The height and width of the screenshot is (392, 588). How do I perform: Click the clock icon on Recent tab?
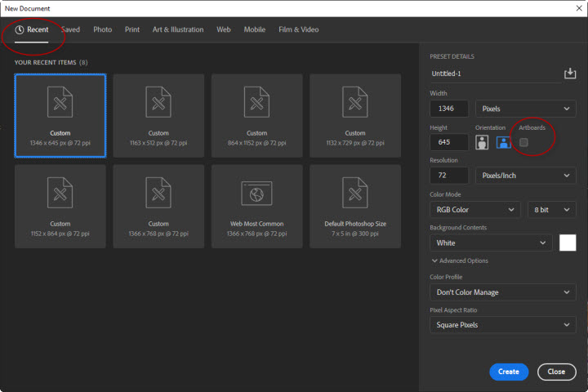tap(20, 29)
